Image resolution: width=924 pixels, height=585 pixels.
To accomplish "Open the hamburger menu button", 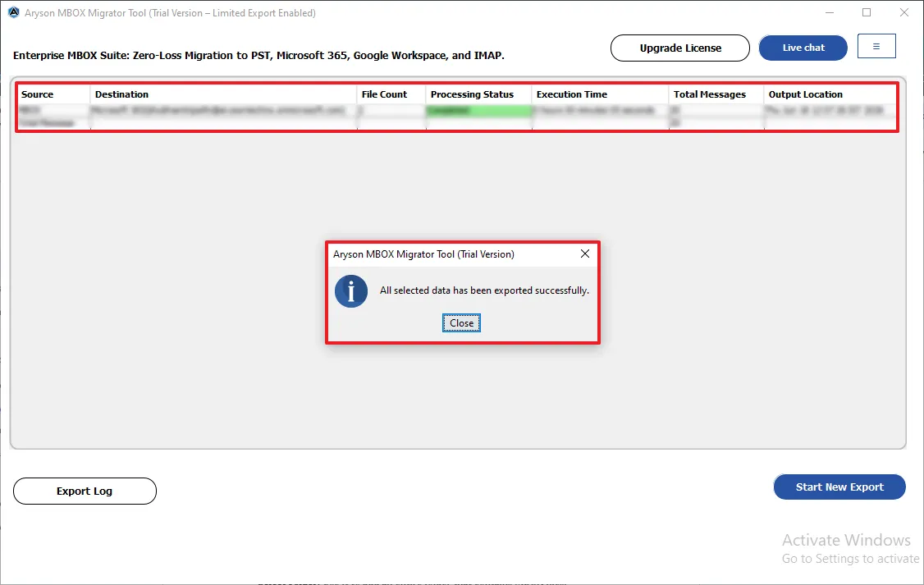I will pos(876,46).
